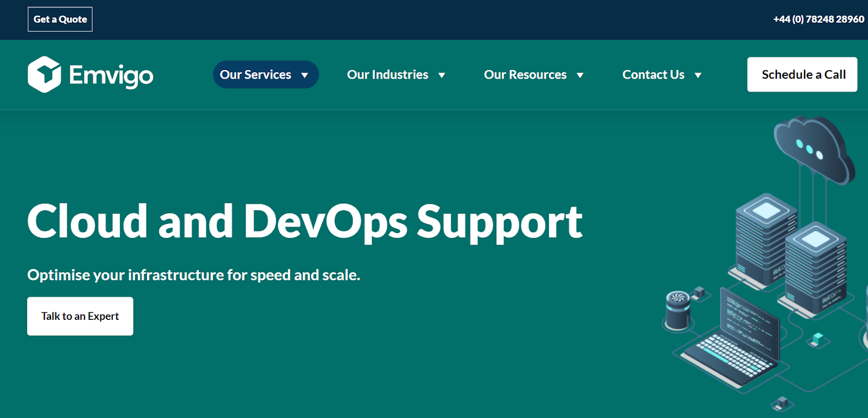The height and width of the screenshot is (418, 868).
Task: Click the Optimise your infrastructure tagline
Action: click(x=194, y=275)
